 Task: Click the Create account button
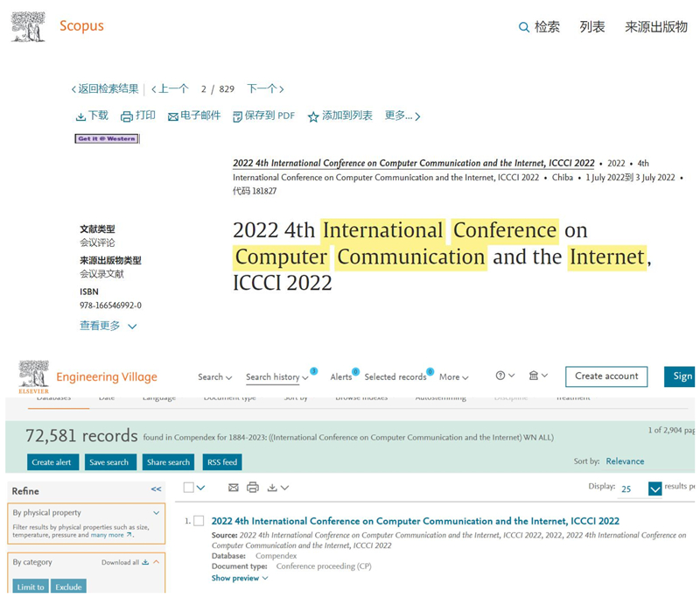pos(606,376)
